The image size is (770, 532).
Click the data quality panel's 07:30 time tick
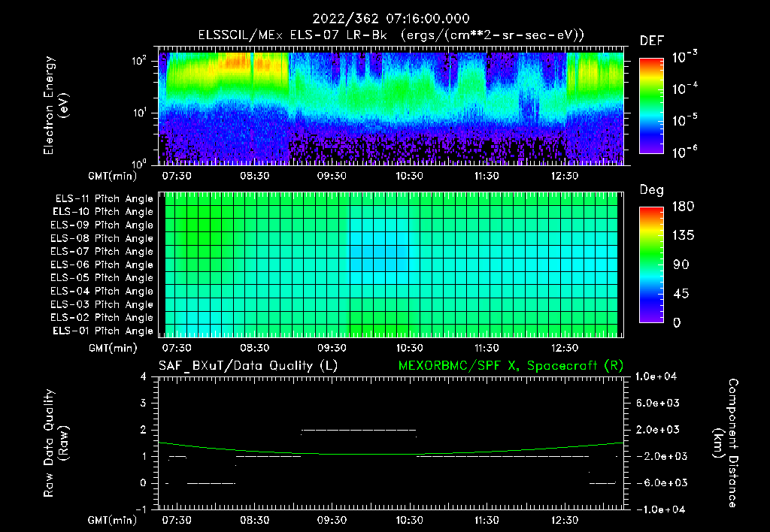(x=177, y=520)
